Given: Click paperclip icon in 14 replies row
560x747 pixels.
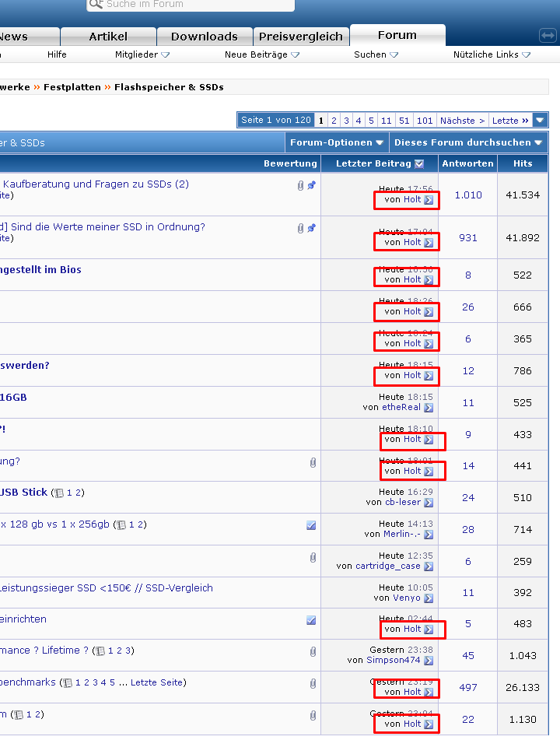Looking at the screenshot, I should point(313,462).
